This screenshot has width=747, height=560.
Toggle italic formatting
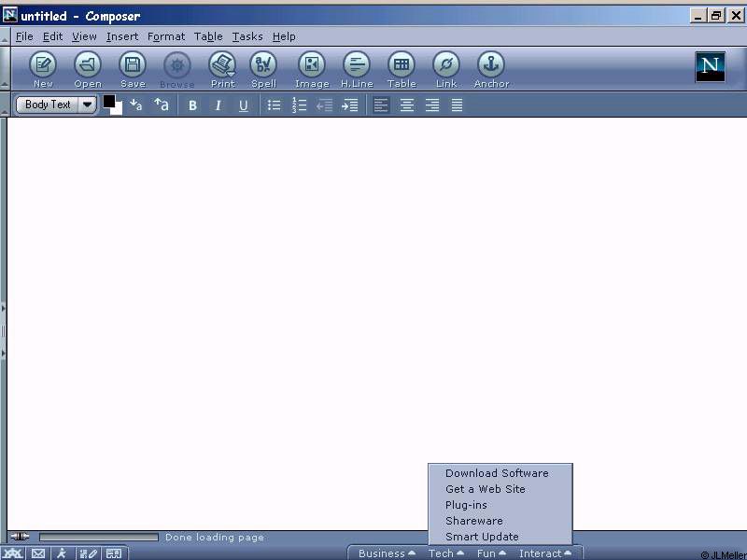[x=218, y=105]
